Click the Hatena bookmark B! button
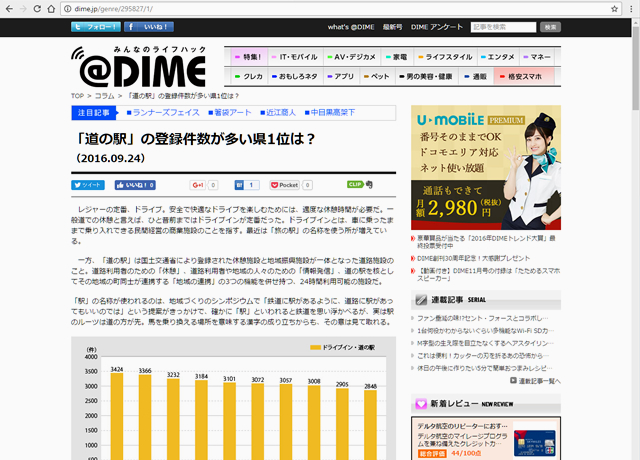Viewport: 640px width, 460px height. click(x=240, y=185)
